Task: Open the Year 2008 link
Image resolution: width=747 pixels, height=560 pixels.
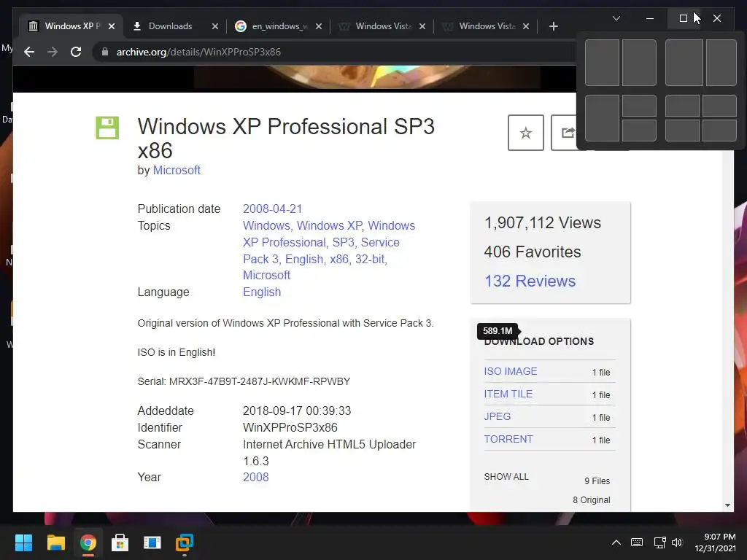Action: click(x=256, y=477)
